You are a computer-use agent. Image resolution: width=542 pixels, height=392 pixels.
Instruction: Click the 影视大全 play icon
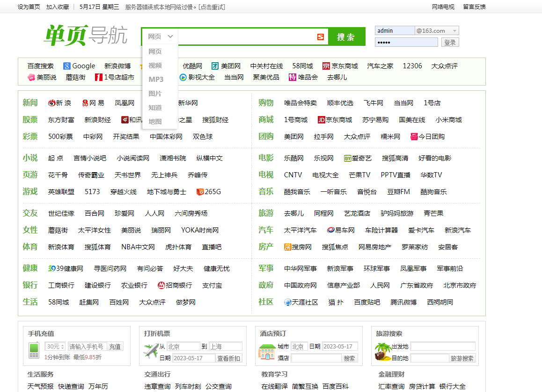(183, 77)
